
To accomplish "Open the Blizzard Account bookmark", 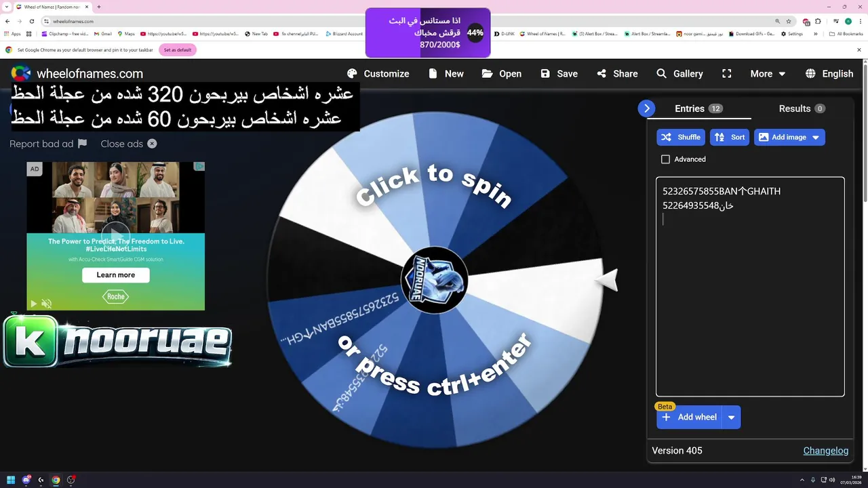I will pos(344,33).
